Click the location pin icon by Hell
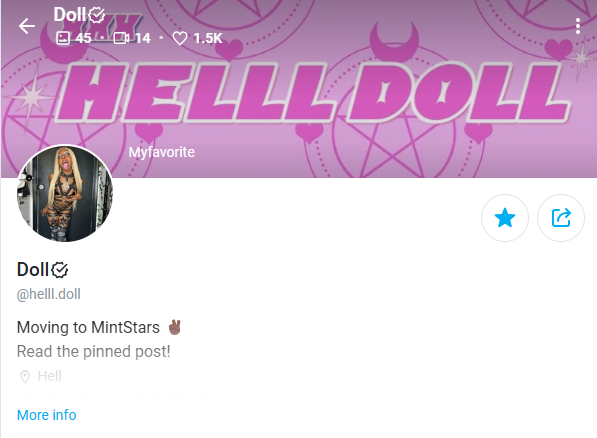This screenshot has width=597, height=438. pyautogui.click(x=25, y=377)
